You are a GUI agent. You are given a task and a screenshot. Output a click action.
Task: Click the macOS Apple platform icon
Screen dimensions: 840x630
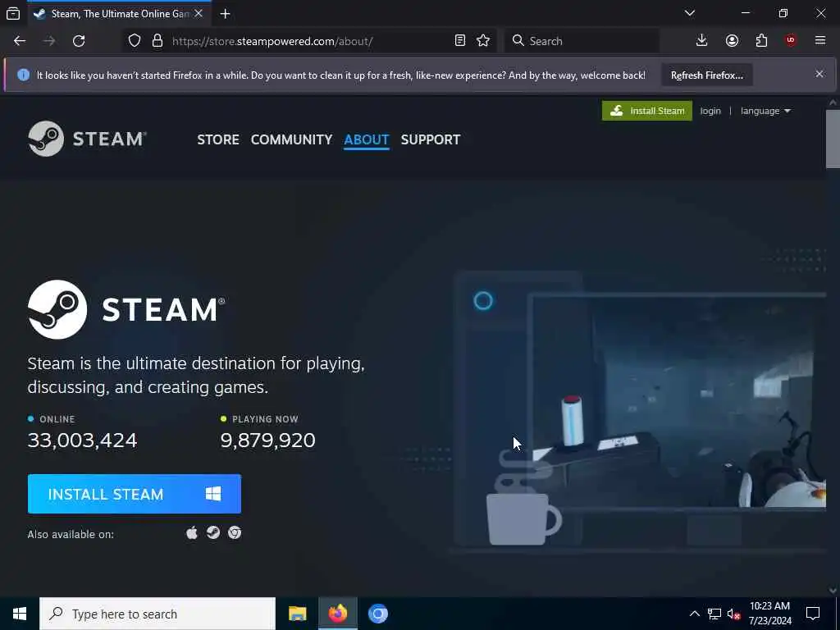191,532
